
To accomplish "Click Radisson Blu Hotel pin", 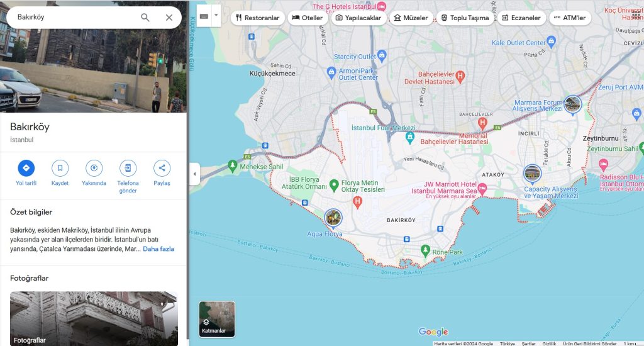I will coord(603,165).
